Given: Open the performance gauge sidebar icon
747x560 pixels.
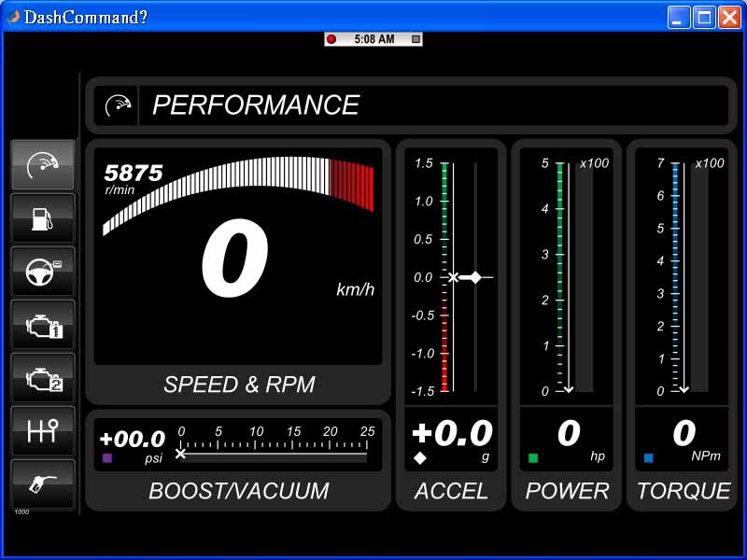Looking at the screenshot, I should tap(43, 165).
